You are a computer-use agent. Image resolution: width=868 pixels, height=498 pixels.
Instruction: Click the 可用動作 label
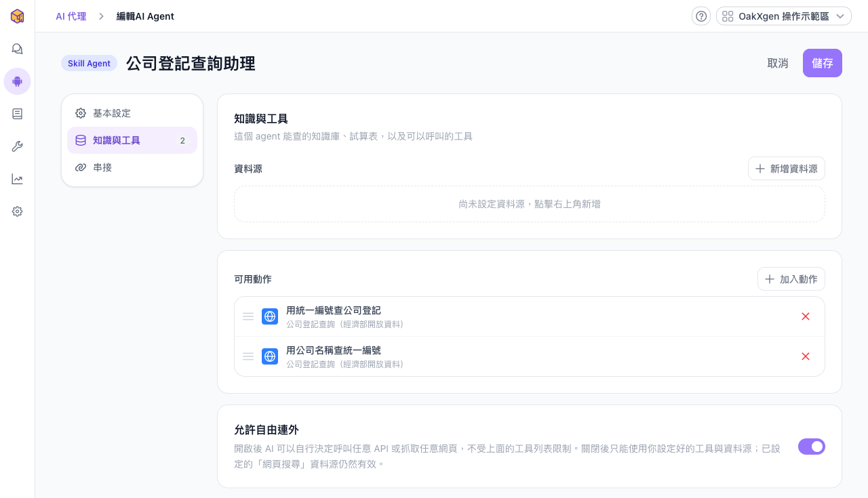(x=253, y=279)
